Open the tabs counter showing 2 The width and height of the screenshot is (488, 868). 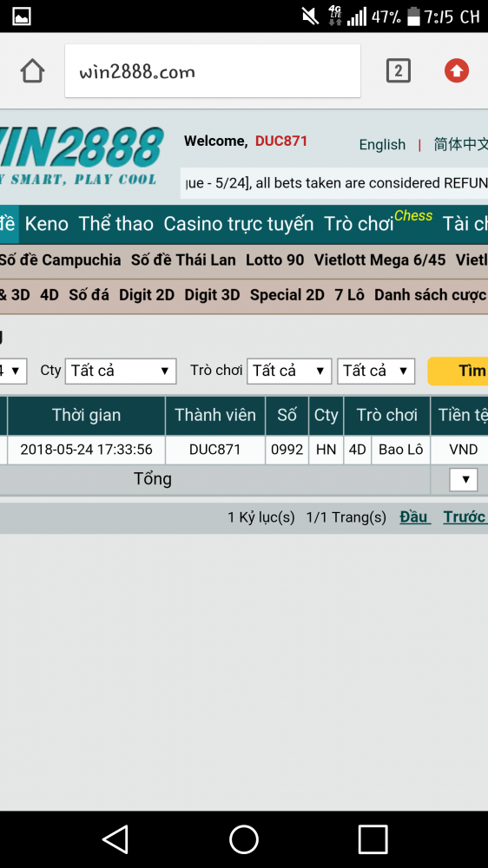[399, 71]
